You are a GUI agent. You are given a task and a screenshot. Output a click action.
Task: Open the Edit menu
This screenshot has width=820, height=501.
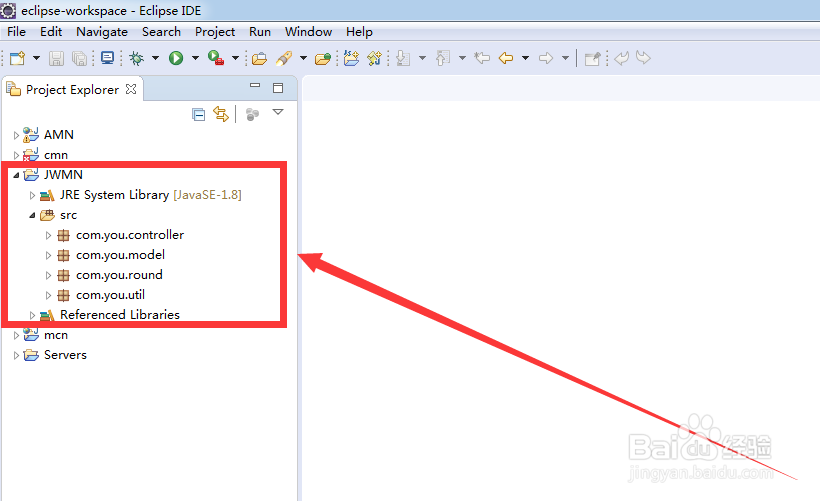point(51,32)
